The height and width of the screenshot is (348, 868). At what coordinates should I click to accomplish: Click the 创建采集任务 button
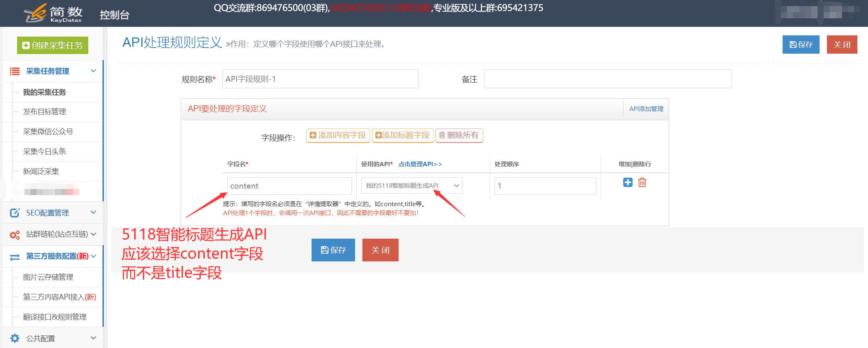[52, 45]
